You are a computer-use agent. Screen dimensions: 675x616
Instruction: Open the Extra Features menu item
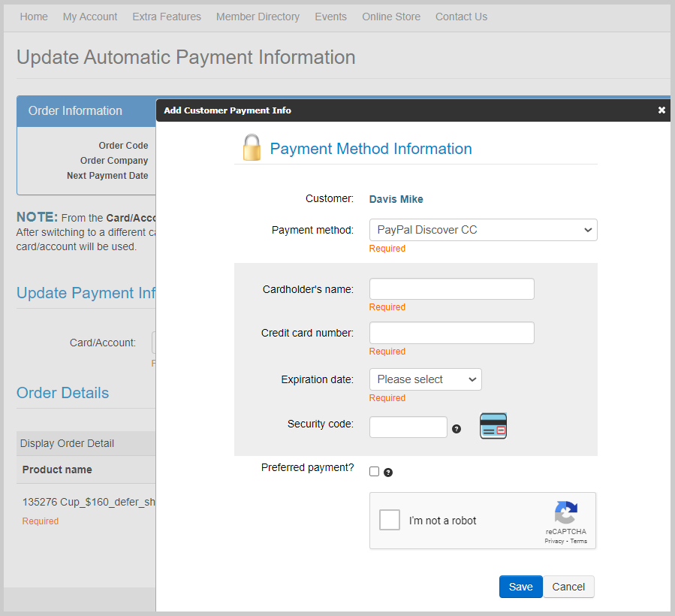(x=167, y=17)
